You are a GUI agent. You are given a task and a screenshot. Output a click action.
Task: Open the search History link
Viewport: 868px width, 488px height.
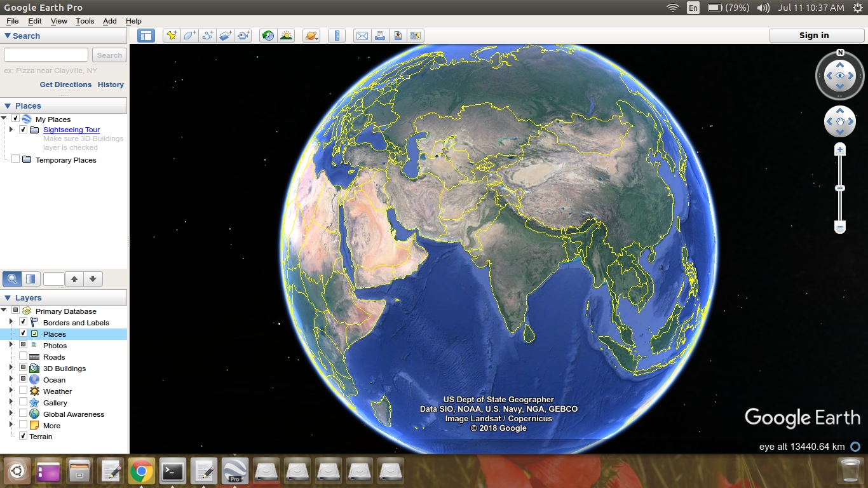[x=111, y=85]
